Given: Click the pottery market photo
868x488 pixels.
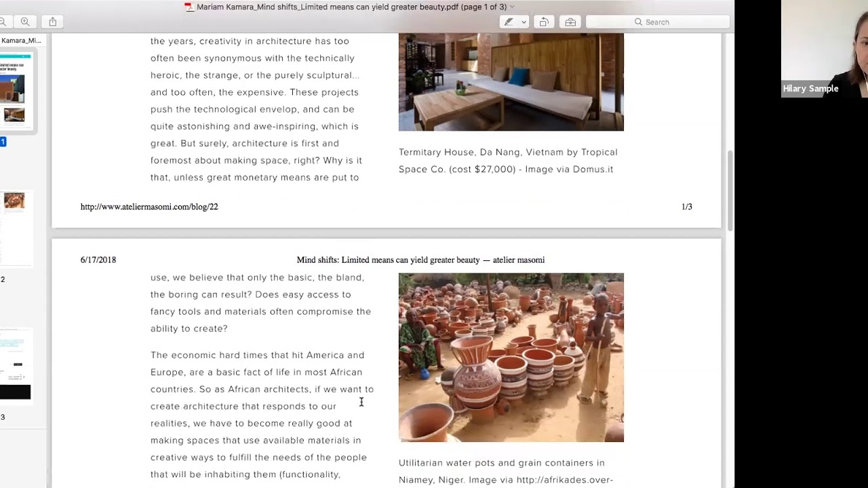Looking at the screenshot, I should (x=511, y=357).
